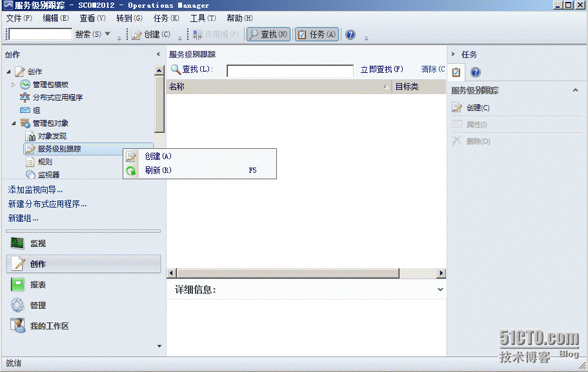Select the help tab icon in tasks pane

coord(476,72)
